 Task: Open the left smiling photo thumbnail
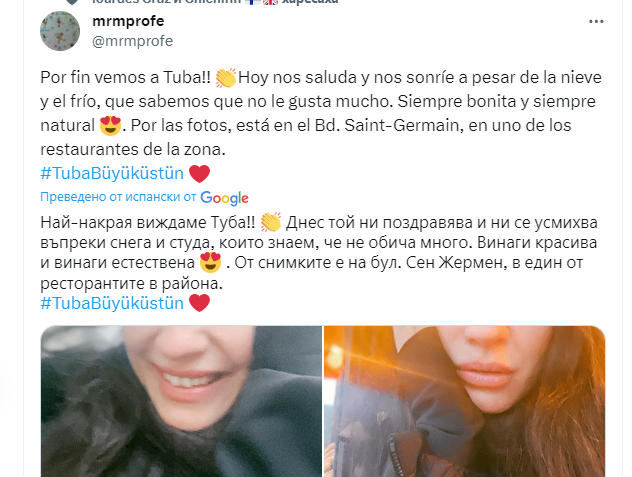[181, 401]
